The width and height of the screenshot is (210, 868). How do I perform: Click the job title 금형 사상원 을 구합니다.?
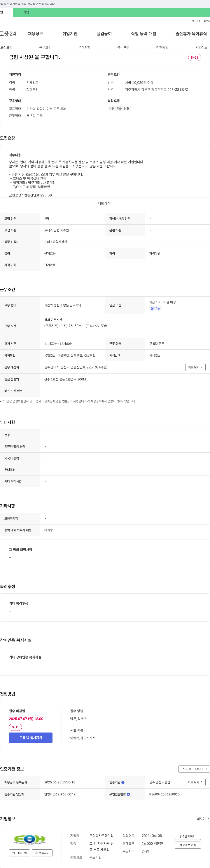[x=35, y=57]
